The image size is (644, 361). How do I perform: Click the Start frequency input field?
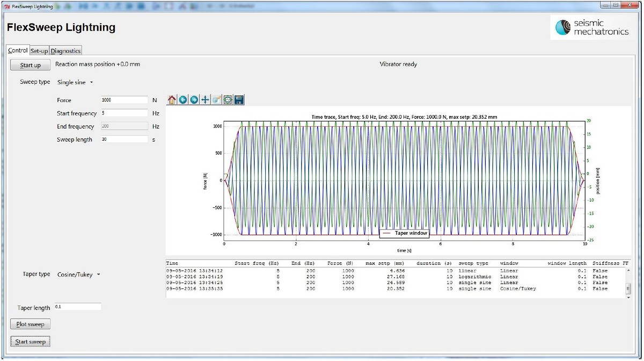coord(124,113)
